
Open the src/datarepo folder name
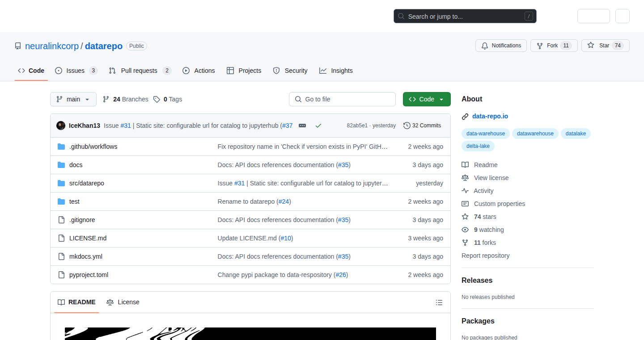click(87, 183)
